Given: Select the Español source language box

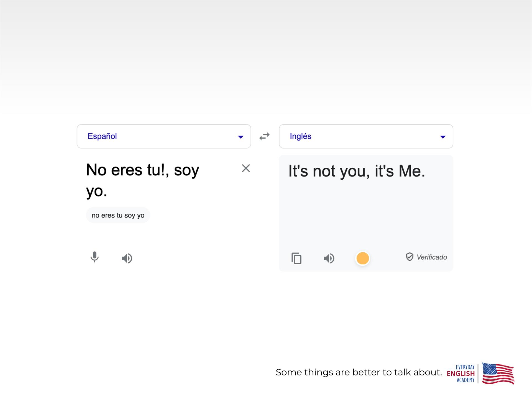Looking at the screenshot, I should (x=155, y=136).
